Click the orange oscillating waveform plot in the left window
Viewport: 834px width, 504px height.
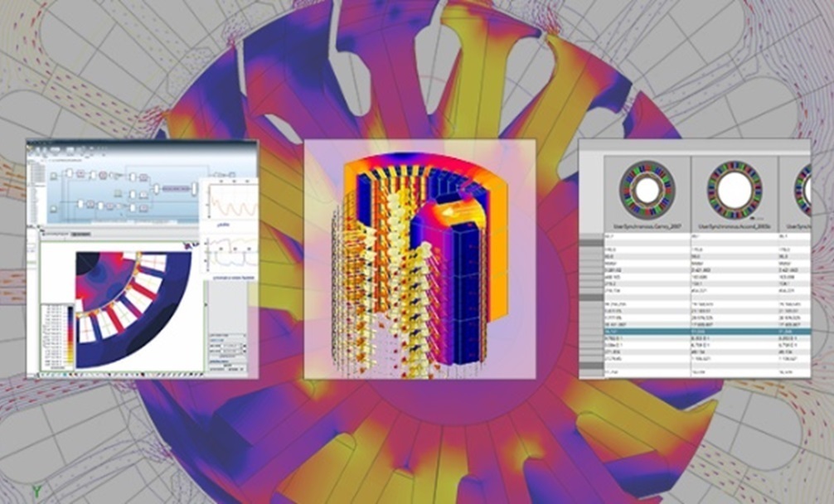232,200
